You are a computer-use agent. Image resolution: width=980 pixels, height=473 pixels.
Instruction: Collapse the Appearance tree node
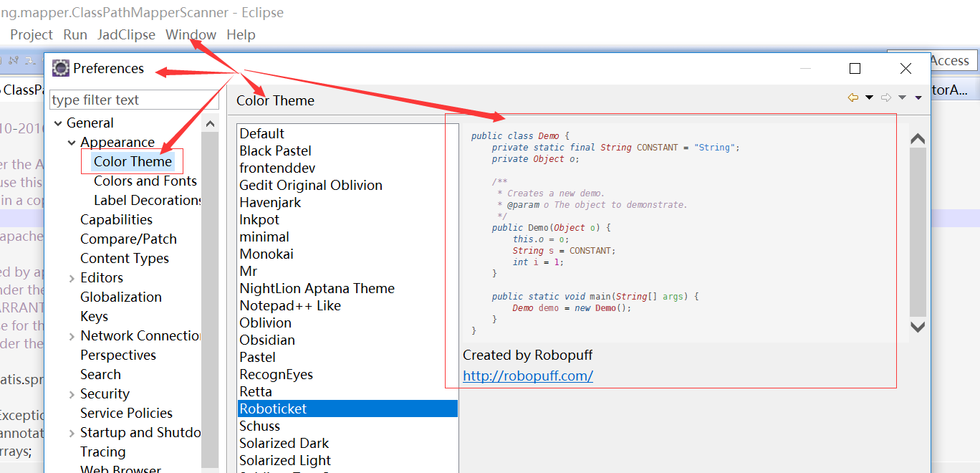[x=72, y=143]
